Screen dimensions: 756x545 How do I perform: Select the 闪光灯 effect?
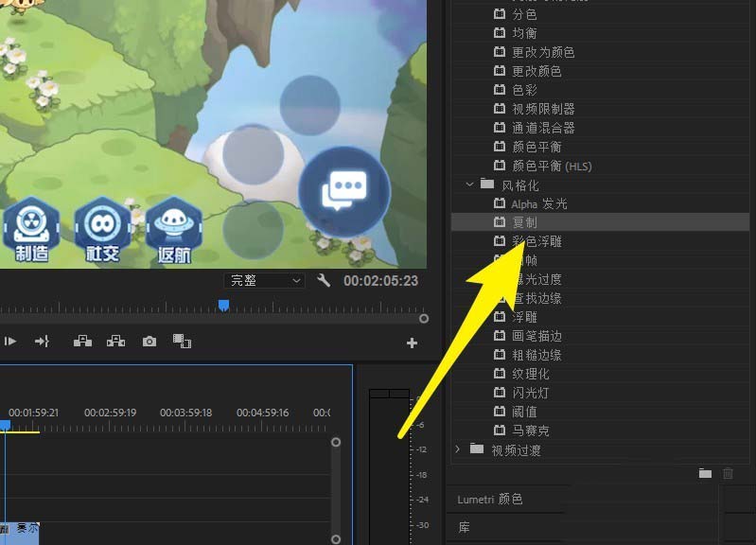(x=531, y=393)
